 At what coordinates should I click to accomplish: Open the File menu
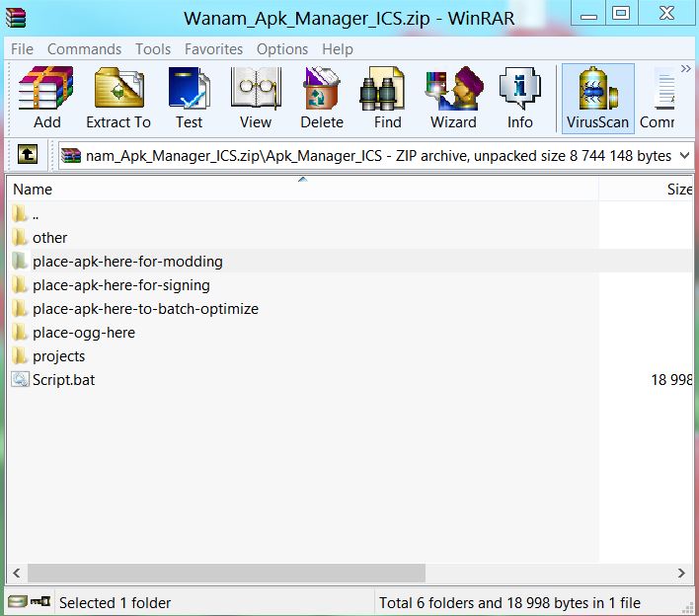(22, 49)
